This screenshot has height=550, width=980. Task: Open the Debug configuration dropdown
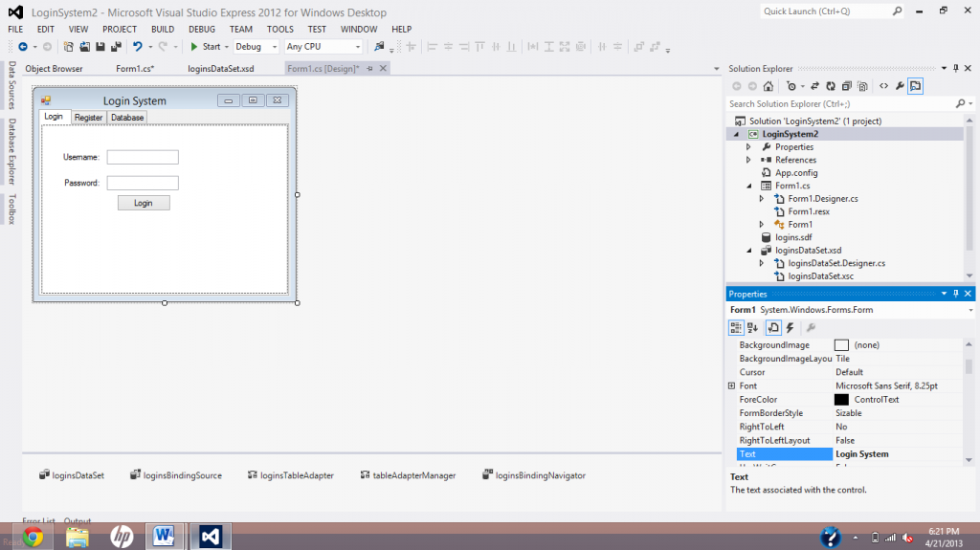[x=275, y=47]
